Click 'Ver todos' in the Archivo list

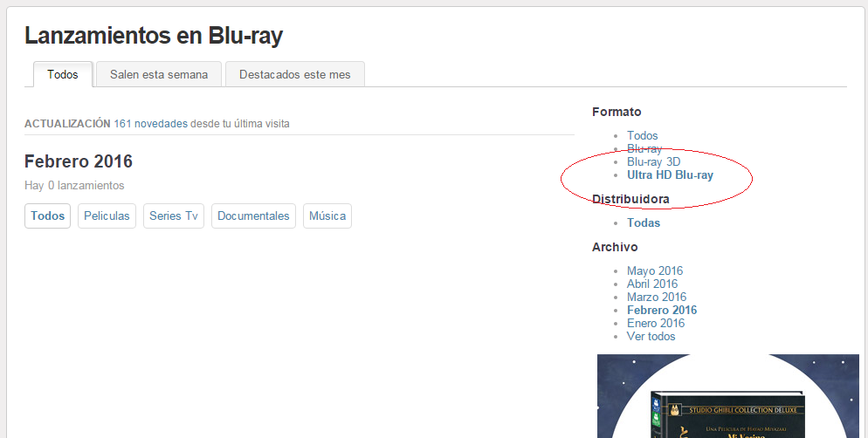[651, 336]
